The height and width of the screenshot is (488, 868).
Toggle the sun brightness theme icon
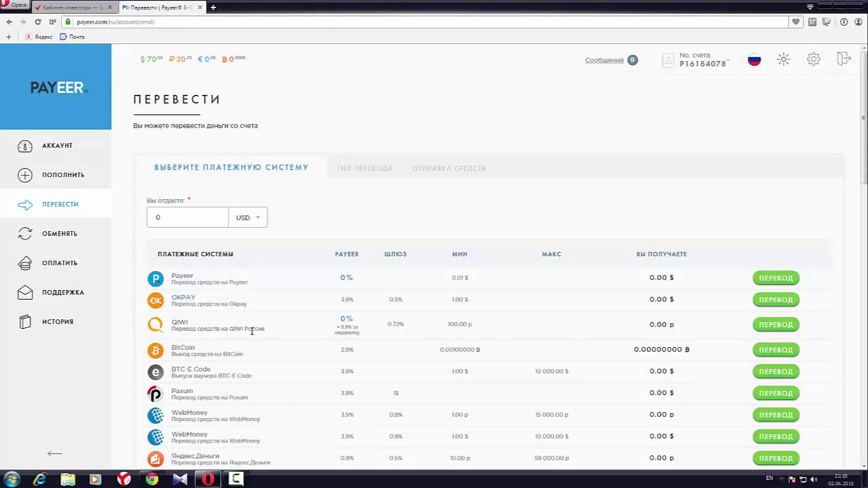pyautogui.click(x=783, y=60)
